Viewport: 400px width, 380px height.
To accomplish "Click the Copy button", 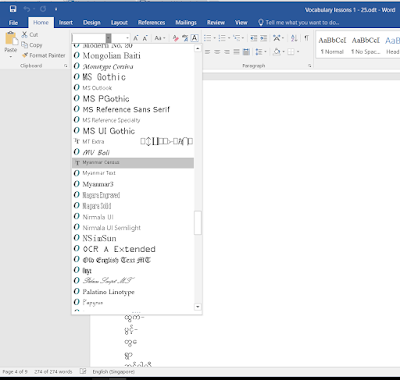I will [32, 45].
